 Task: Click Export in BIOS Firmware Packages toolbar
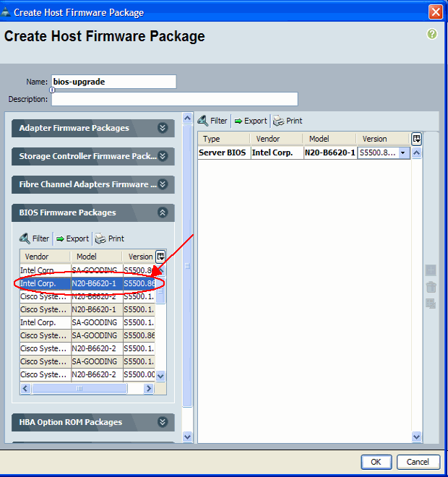73,239
